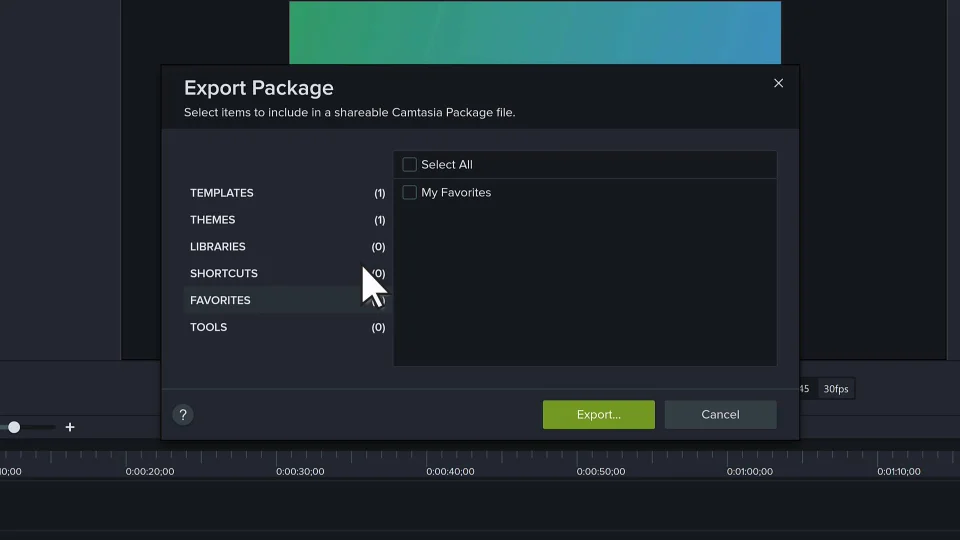Click the 0:00:20;00 timeline ruler mark
This screenshot has height=540, width=960.
pos(150,471)
